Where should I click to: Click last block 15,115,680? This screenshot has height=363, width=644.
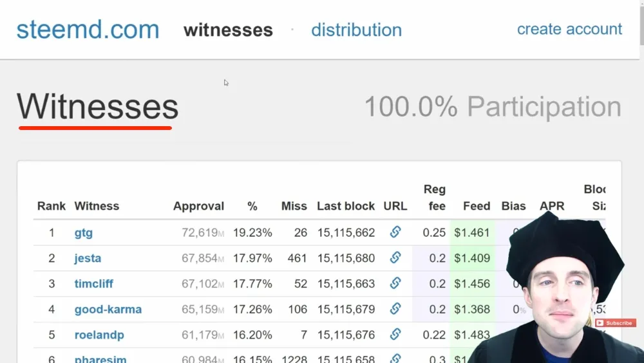[346, 258]
